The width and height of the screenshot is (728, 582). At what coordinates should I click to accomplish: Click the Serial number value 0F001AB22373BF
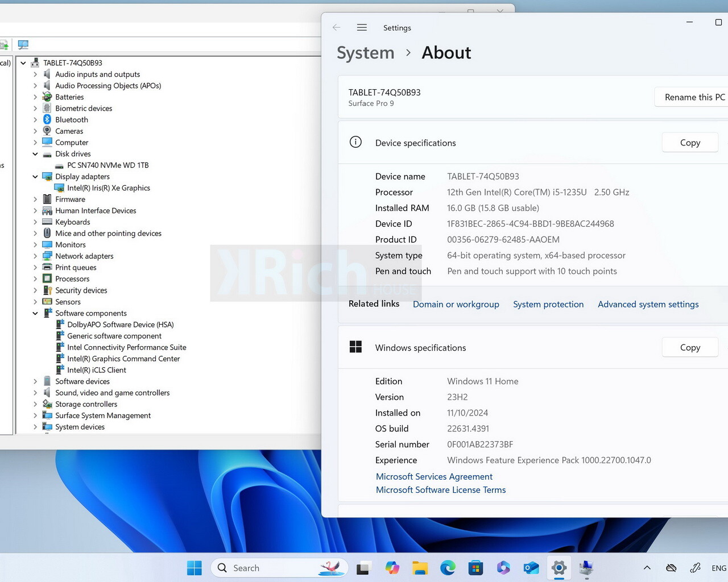click(x=480, y=444)
